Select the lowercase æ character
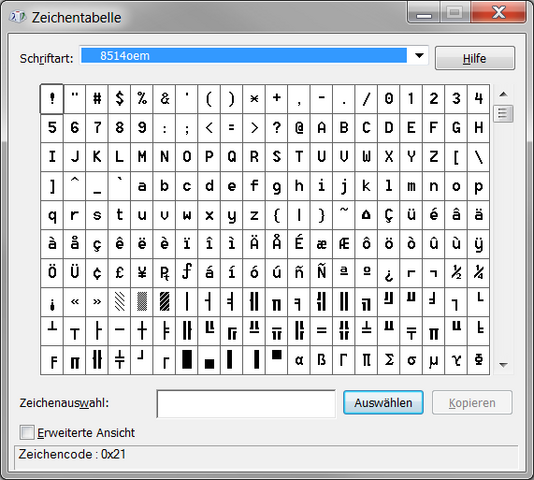This screenshot has height=480, width=534. pyautogui.click(x=321, y=244)
